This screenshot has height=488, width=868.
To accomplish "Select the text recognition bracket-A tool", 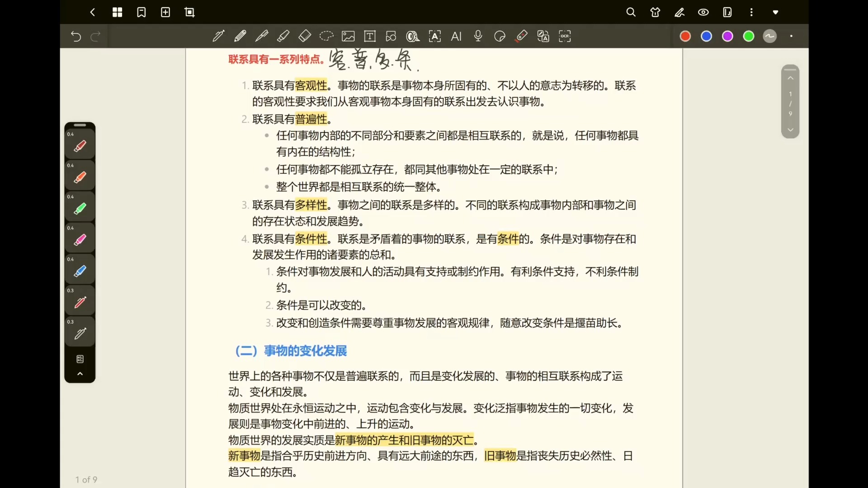I will point(434,36).
